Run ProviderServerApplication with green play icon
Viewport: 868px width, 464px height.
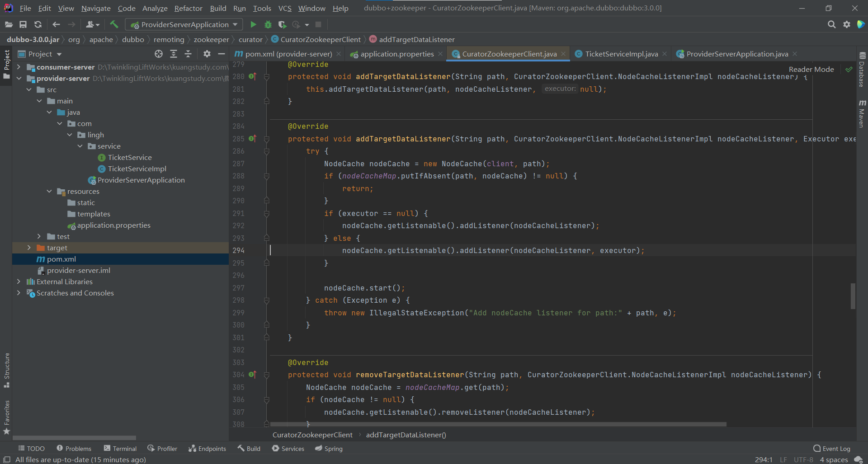(253, 24)
